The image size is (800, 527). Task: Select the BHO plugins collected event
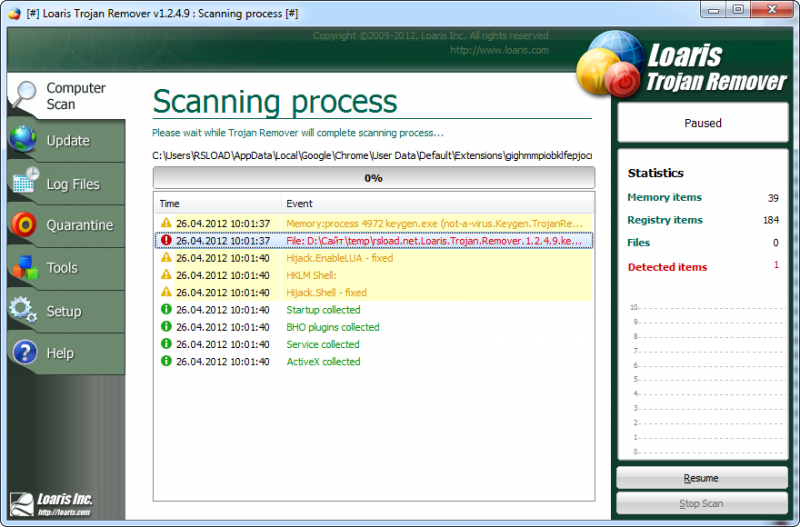374,327
